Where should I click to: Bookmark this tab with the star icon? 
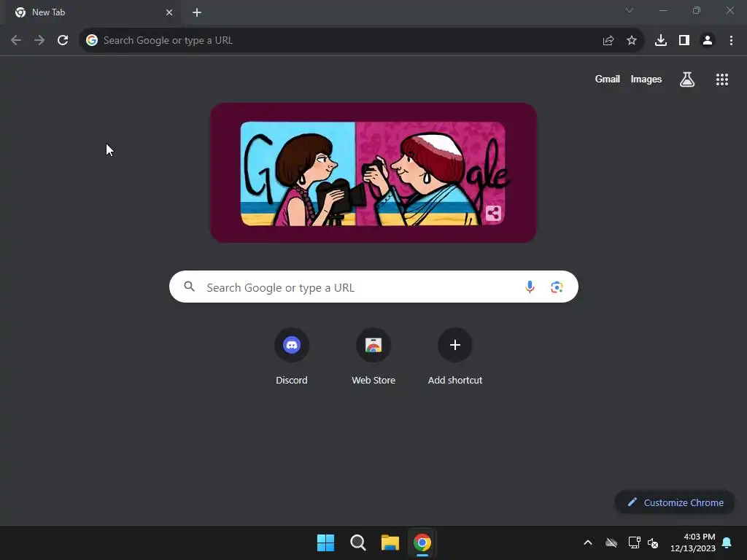point(632,41)
